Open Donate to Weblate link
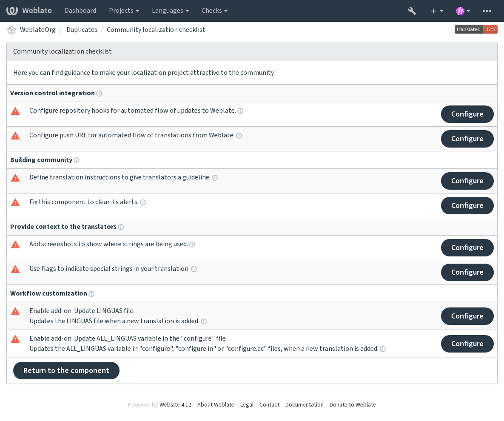This screenshot has height=421, width=504. [x=353, y=405]
